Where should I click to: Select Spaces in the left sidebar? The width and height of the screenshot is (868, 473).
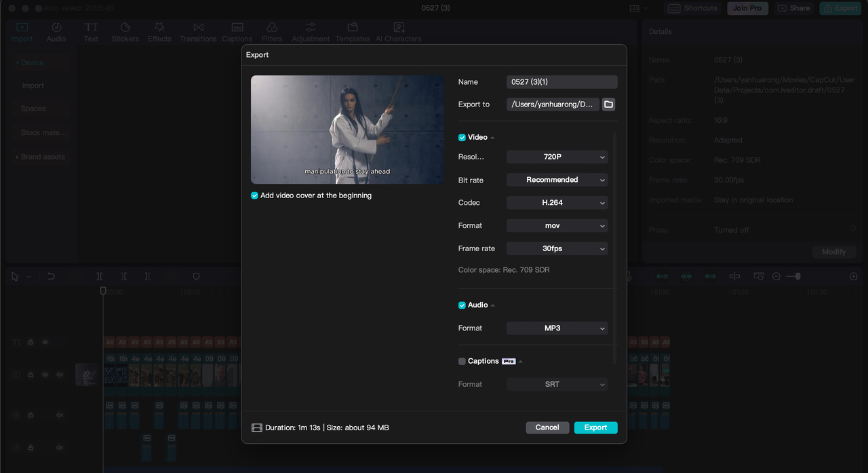pos(33,109)
